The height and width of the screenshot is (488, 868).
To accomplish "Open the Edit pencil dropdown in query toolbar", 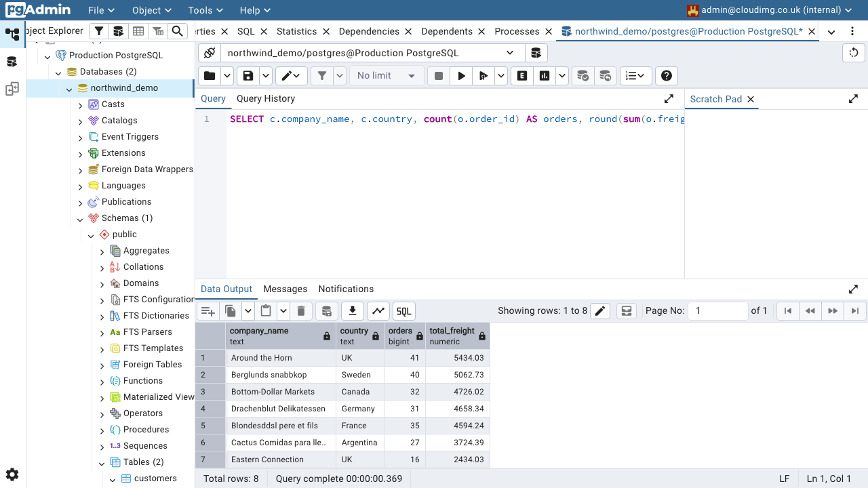I will pos(292,76).
